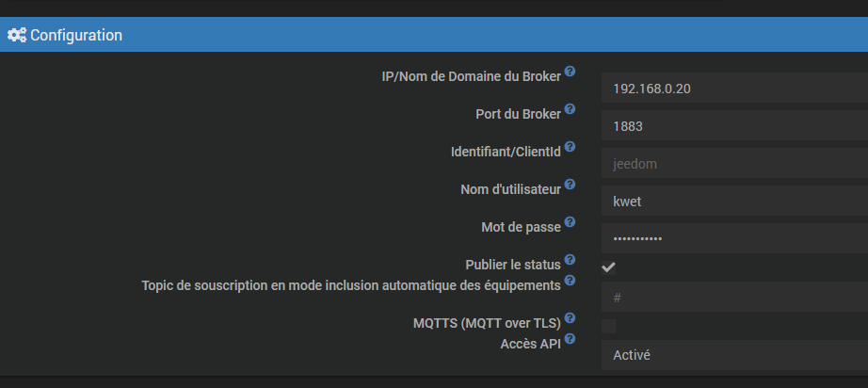Focus the subscription topic field showing #
Screen dimensions: 868x388
pyautogui.click(x=734, y=298)
